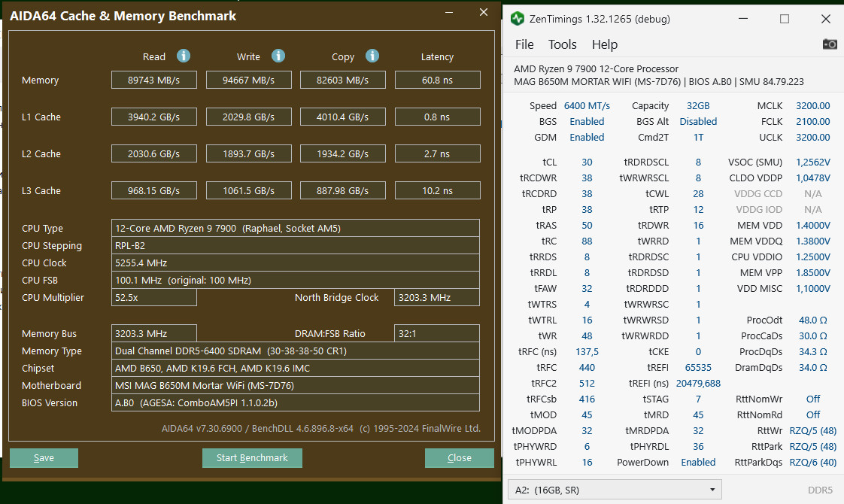This screenshot has width=844, height=504.
Task: Click Memory Read value 89743 MB/s
Action: click(154, 80)
